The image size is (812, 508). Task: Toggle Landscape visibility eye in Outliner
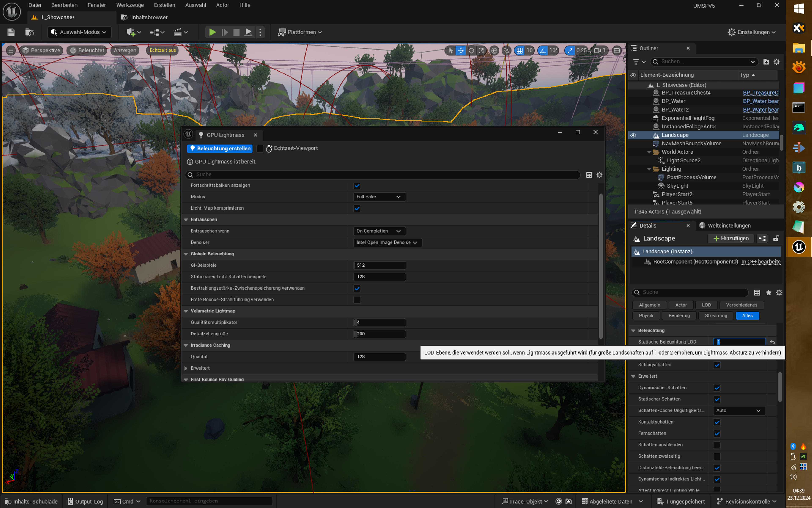633,135
